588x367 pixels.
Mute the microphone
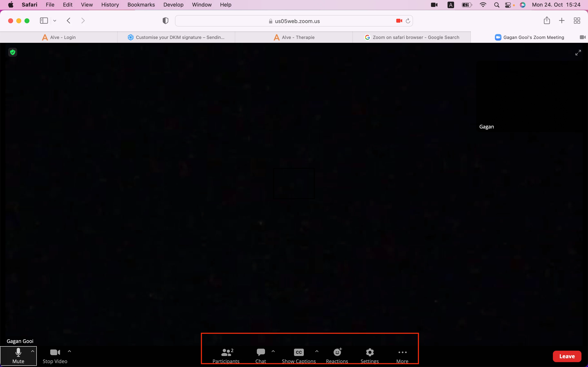[x=18, y=356]
